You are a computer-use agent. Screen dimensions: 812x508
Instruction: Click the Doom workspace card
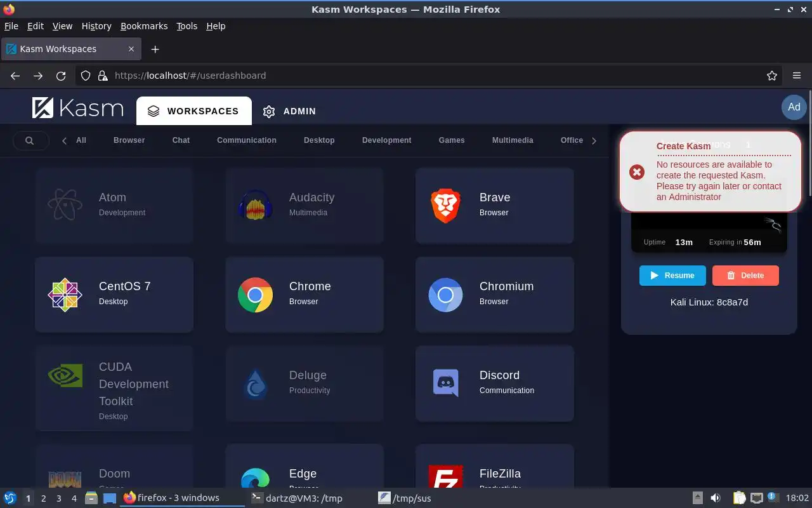pyautogui.click(x=114, y=467)
